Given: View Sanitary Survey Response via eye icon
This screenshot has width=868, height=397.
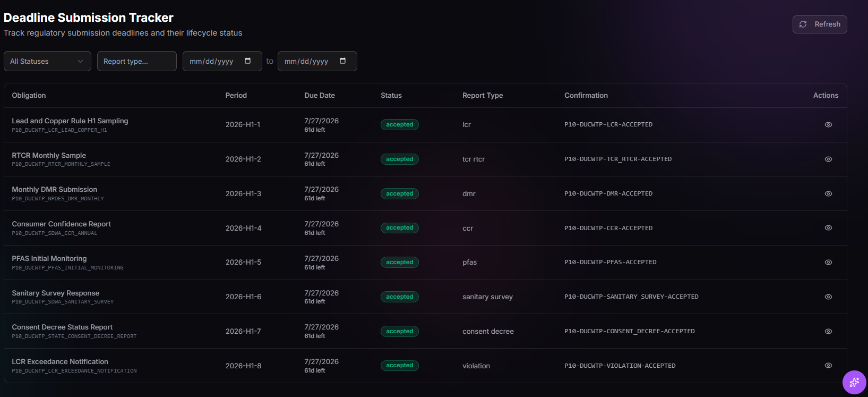Looking at the screenshot, I should (828, 297).
